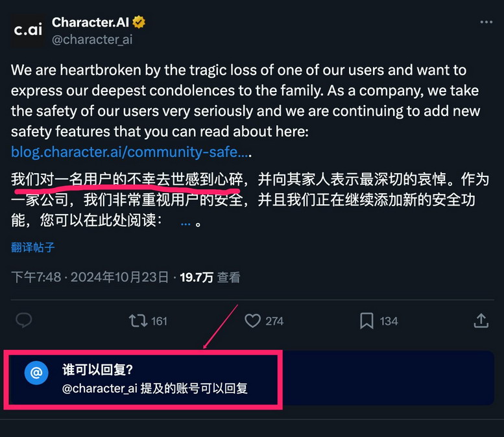Click the c.ai profile avatar
Image resolution: width=504 pixels, height=437 pixels.
[29, 30]
